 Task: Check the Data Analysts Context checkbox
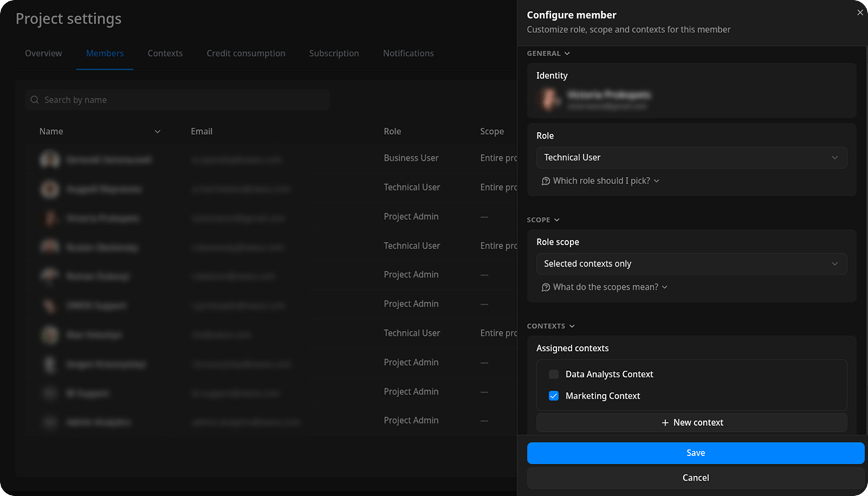[x=553, y=374]
